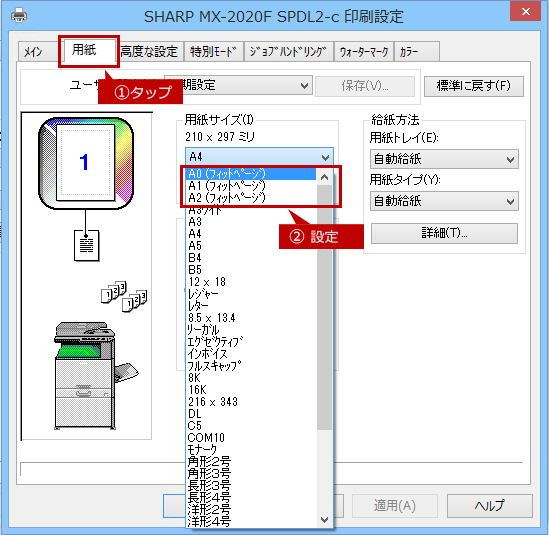Image resolution: width=549 pixels, height=535 pixels.
Task: Select 角形2号 envelope size
Action: click(251, 461)
